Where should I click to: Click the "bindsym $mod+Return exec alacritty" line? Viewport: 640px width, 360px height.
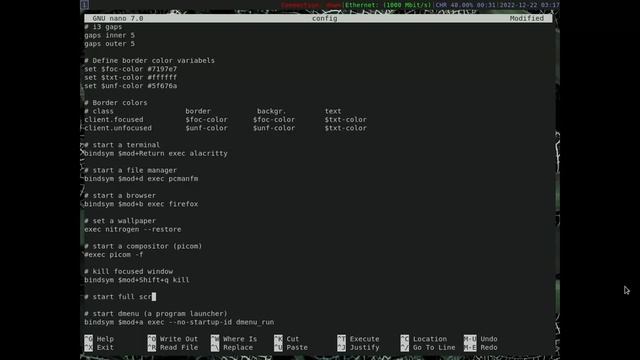point(156,154)
